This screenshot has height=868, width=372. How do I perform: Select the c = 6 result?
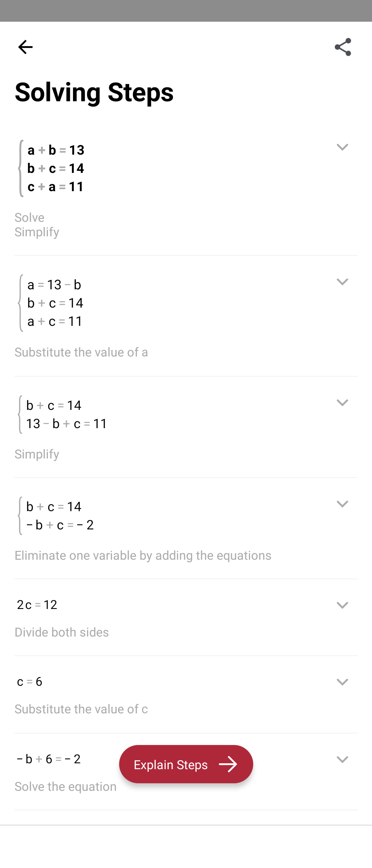30,682
